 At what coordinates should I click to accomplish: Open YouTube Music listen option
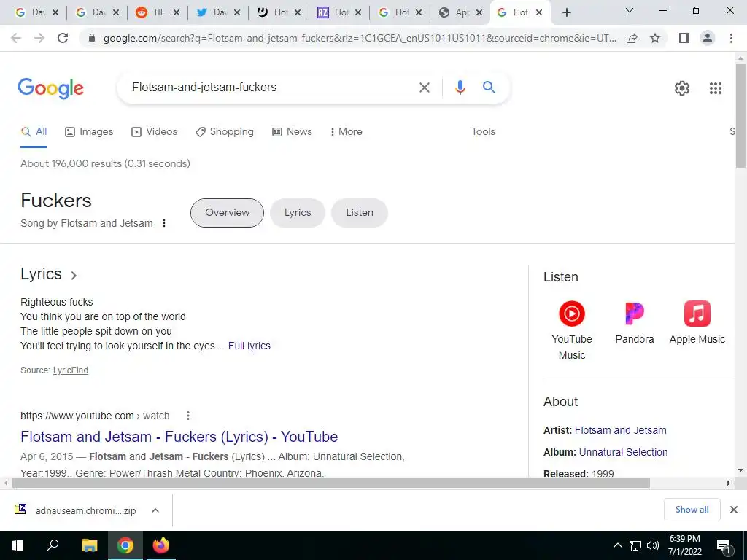pyautogui.click(x=572, y=330)
